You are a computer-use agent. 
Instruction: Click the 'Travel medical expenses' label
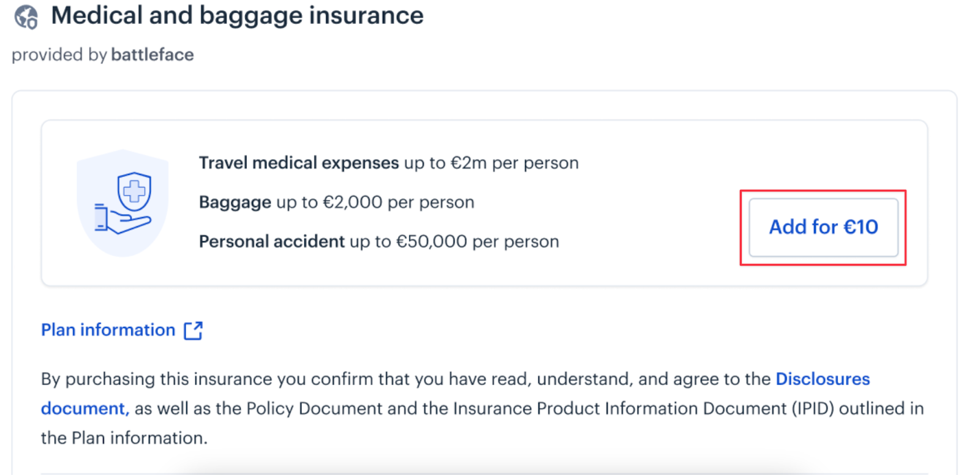click(299, 163)
